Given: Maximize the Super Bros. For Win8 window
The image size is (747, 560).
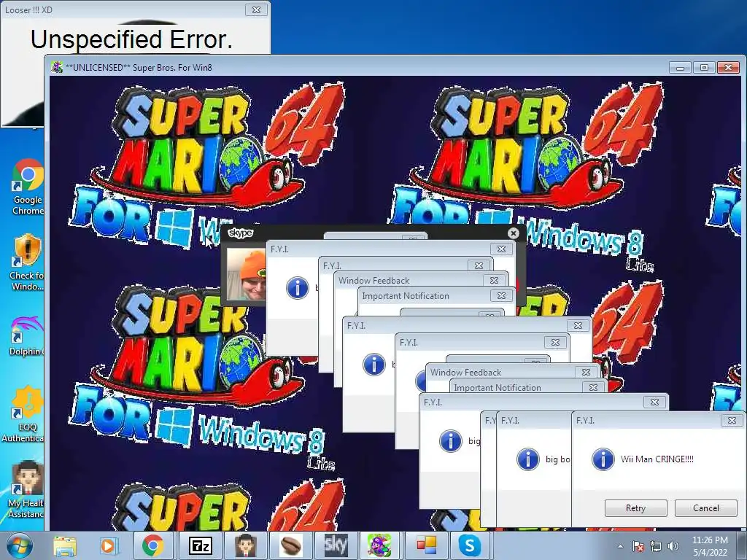Looking at the screenshot, I should click(704, 68).
